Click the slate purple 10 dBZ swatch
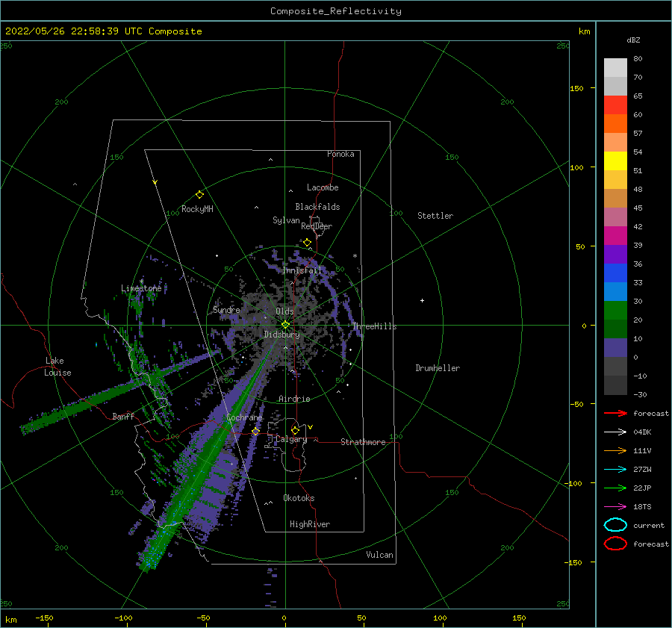The height and width of the screenshot is (628, 672). [615, 347]
